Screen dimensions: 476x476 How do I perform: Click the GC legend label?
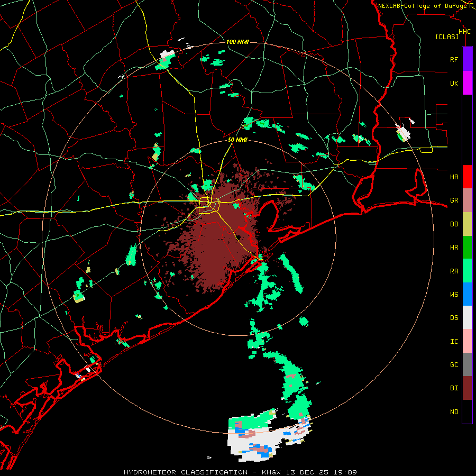[x=454, y=365]
